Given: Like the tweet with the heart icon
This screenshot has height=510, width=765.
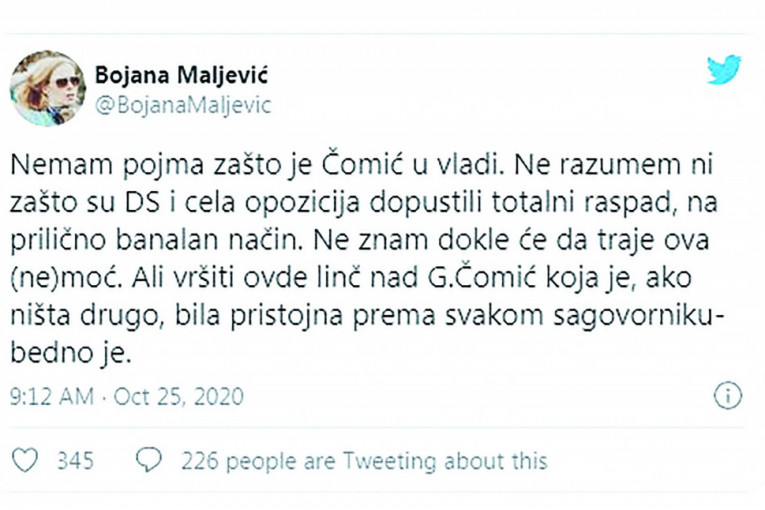Looking at the screenshot, I should (x=25, y=460).
